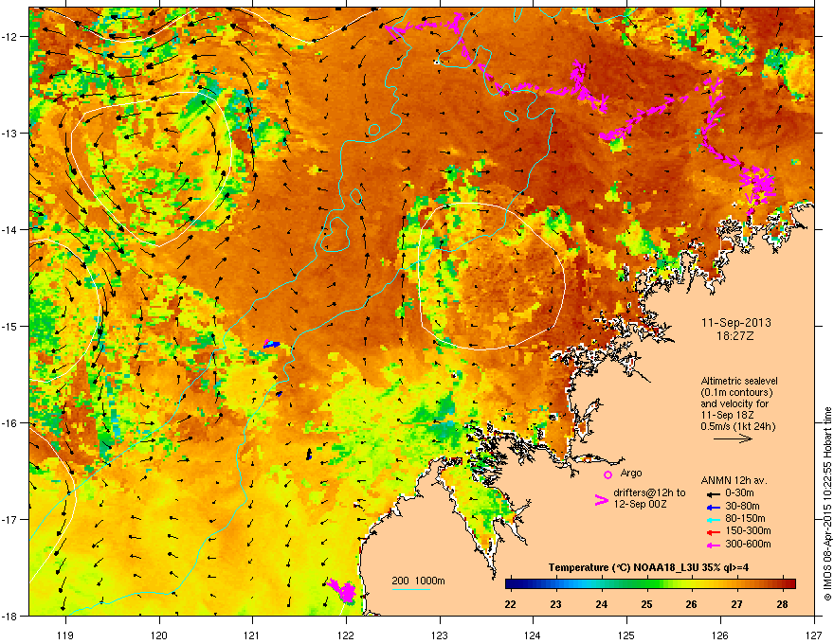Image resolution: width=834 pixels, height=644 pixels.
Task: Click the dark blue end of temperature colorbar
Action: 513,584
